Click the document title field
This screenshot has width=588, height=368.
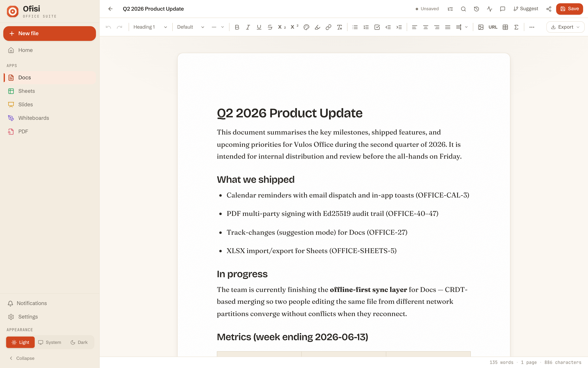coord(153,9)
